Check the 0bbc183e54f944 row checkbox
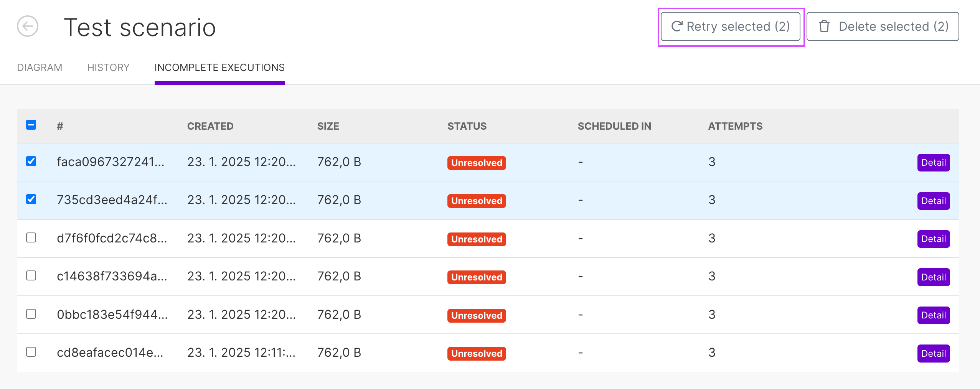The width and height of the screenshot is (980, 389). tap(31, 314)
